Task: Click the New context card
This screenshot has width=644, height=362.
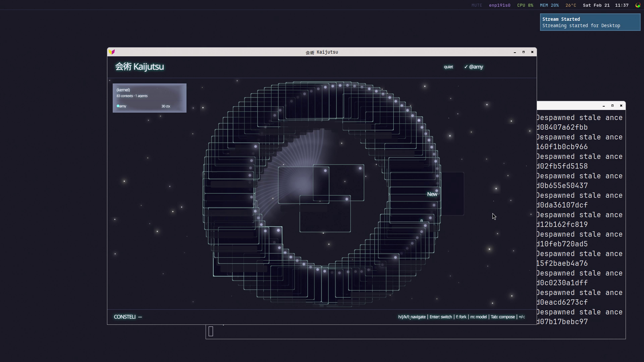Action: point(432,194)
